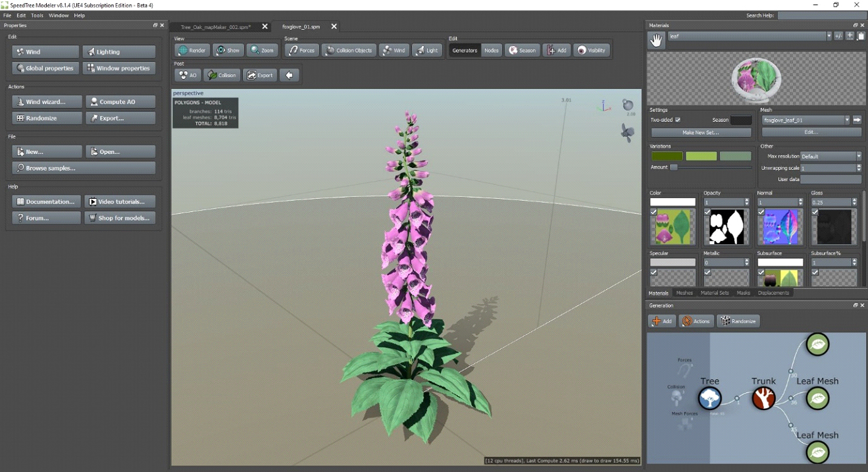
Task: Select the Tree node in Generation graph
Action: 709,398
